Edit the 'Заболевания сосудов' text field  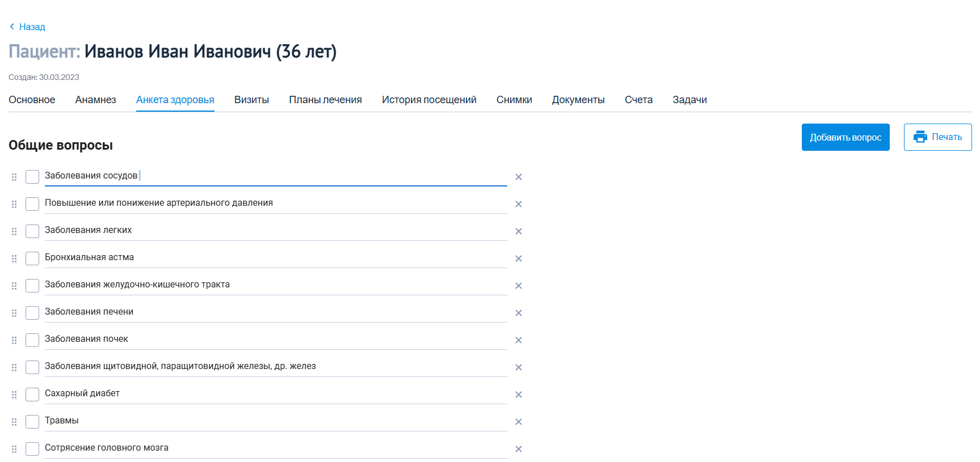276,176
